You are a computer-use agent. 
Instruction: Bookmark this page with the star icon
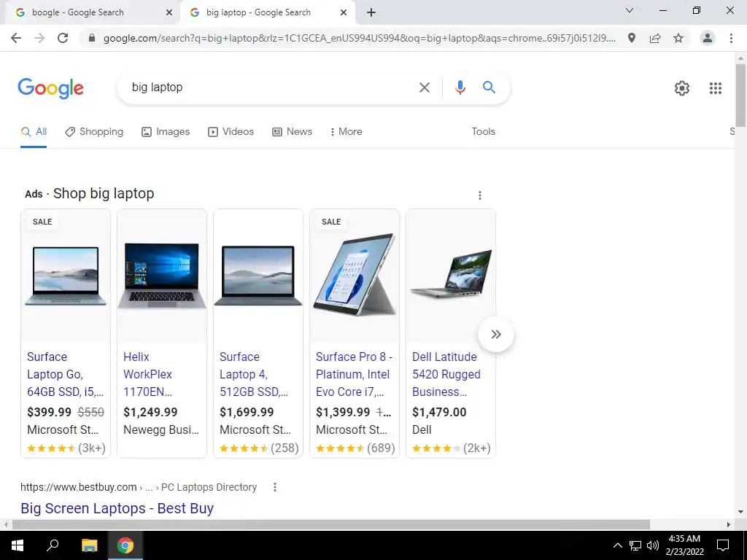pyautogui.click(x=678, y=38)
